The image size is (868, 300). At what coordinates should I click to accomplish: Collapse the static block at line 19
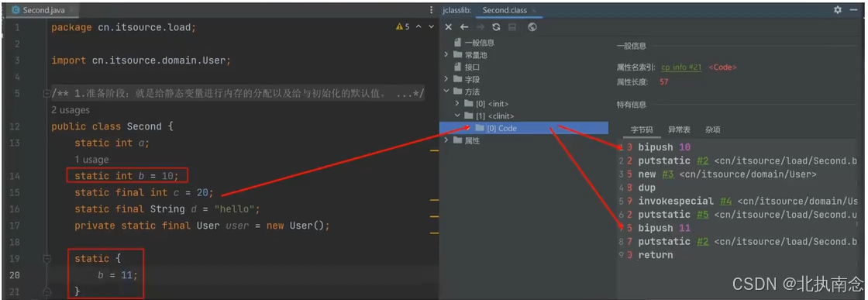[x=46, y=258]
